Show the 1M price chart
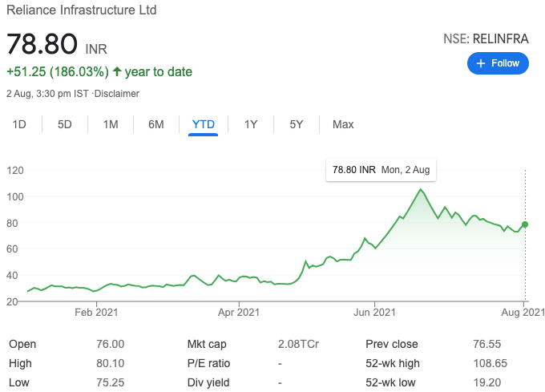Viewport: 545px width, 392px height. coord(111,124)
